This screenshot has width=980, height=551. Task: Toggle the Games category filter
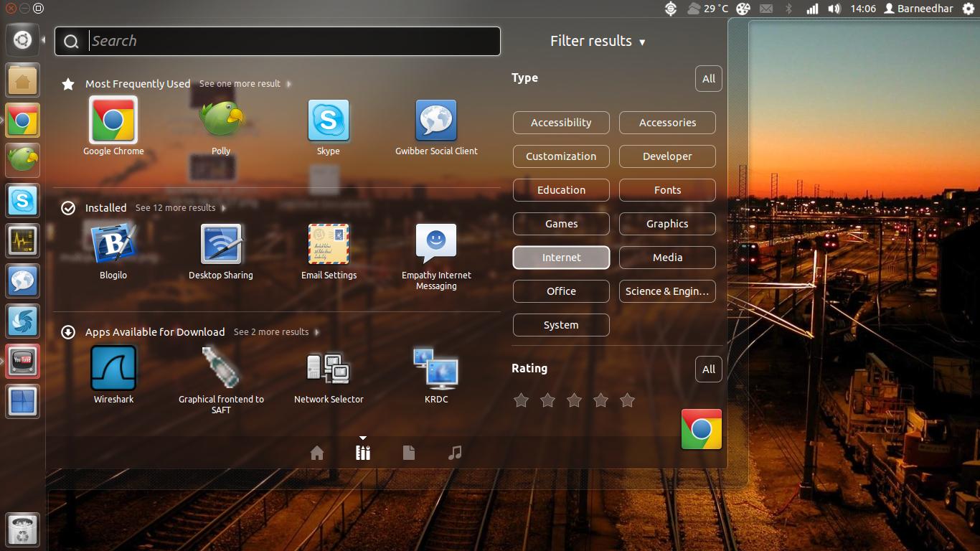click(561, 224)
